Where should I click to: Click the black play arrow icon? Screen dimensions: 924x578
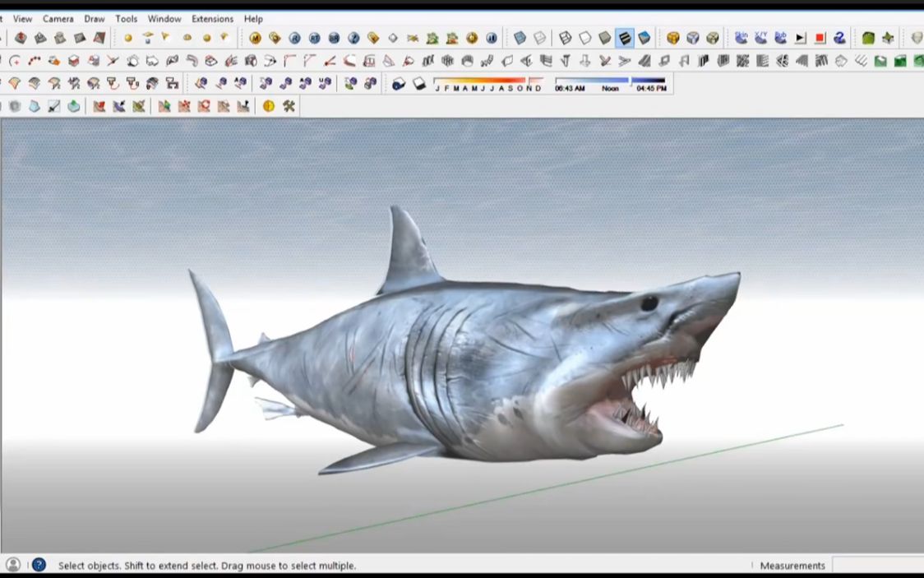(800, 39)
